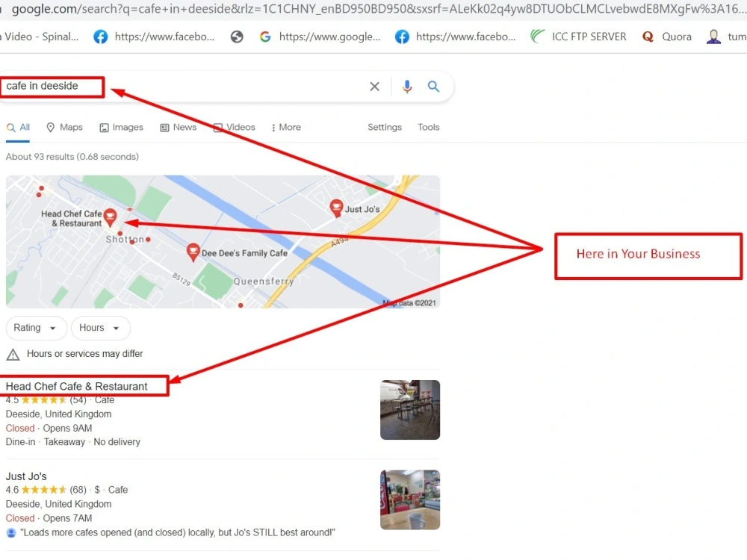Expand the Rating filter dropdown
Viewport: 747px width, 560px height.
(36, 328)
